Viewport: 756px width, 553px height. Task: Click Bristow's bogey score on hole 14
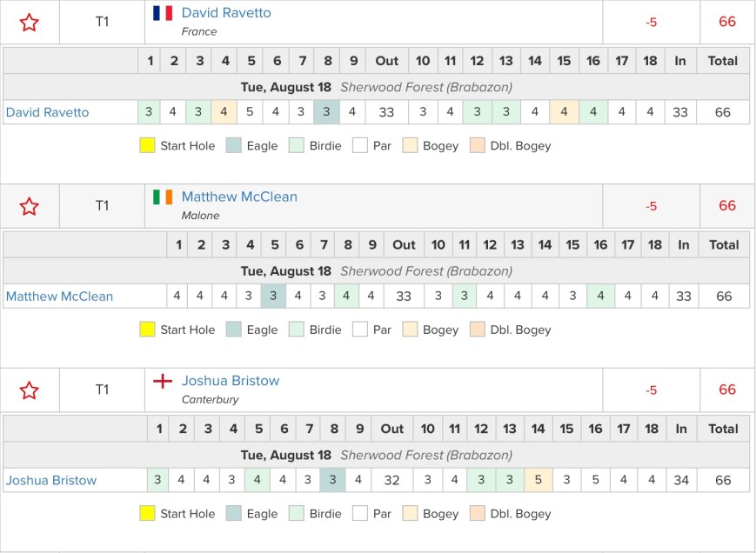(x=538, y=481)
